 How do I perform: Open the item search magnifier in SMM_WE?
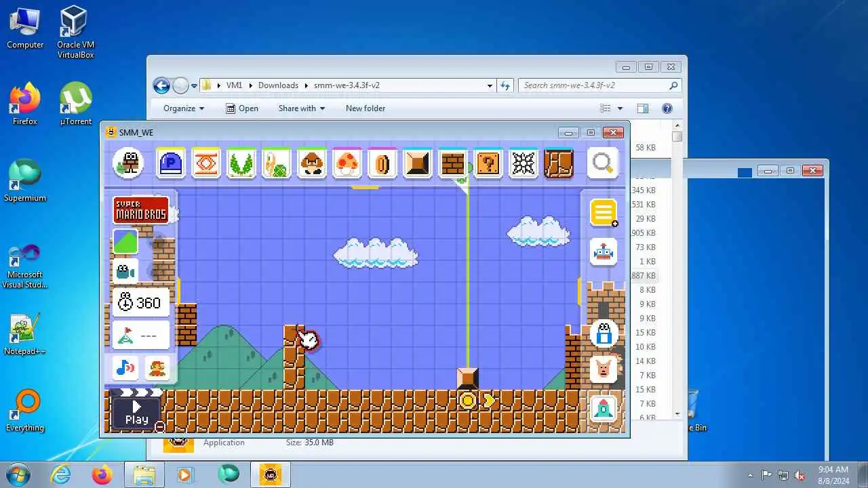(602, 163)
